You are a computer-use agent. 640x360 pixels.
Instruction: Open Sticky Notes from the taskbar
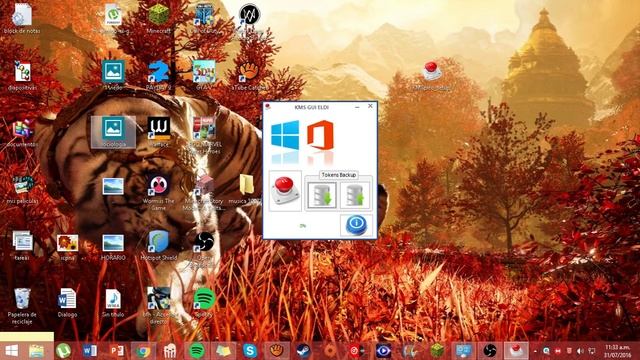click(223, 351)
